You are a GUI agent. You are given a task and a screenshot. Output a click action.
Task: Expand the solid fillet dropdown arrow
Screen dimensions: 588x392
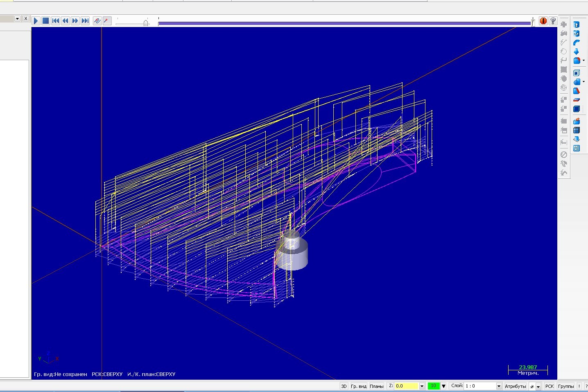click(583, 61)
